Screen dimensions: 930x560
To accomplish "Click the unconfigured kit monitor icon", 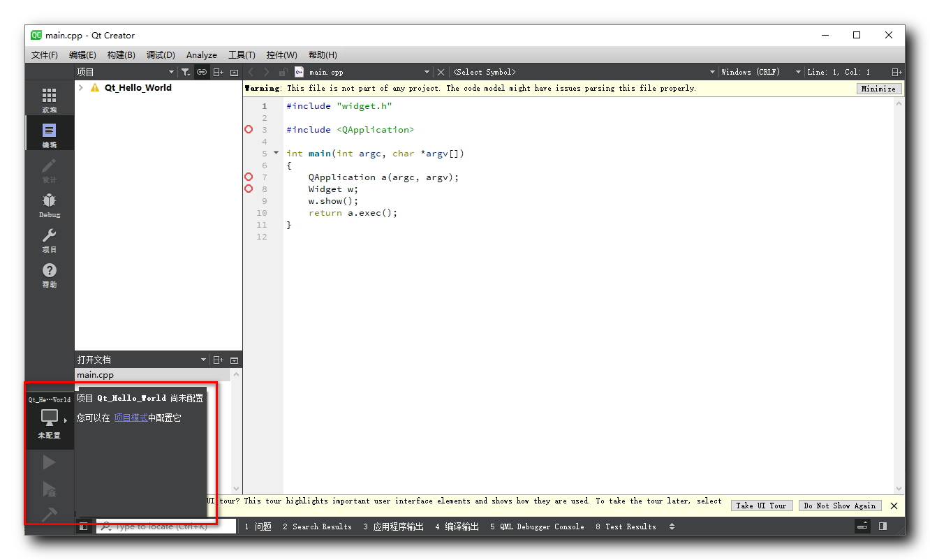I will 49,418.
